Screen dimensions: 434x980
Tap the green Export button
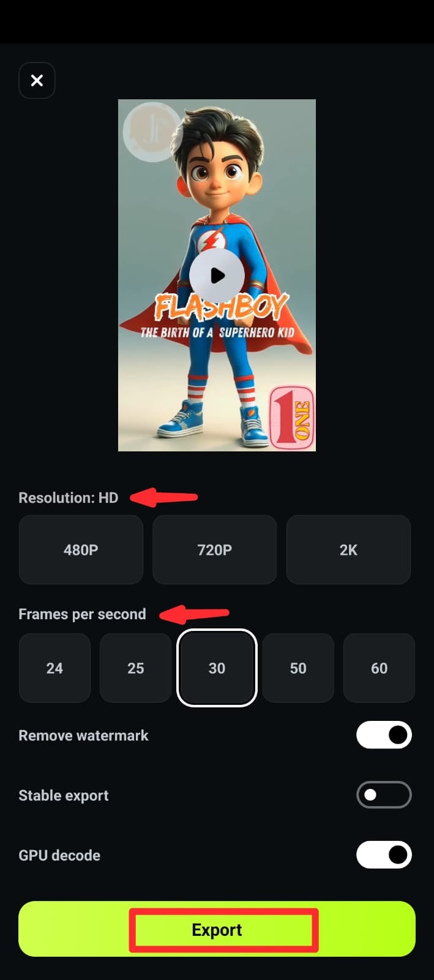point(217,929)
